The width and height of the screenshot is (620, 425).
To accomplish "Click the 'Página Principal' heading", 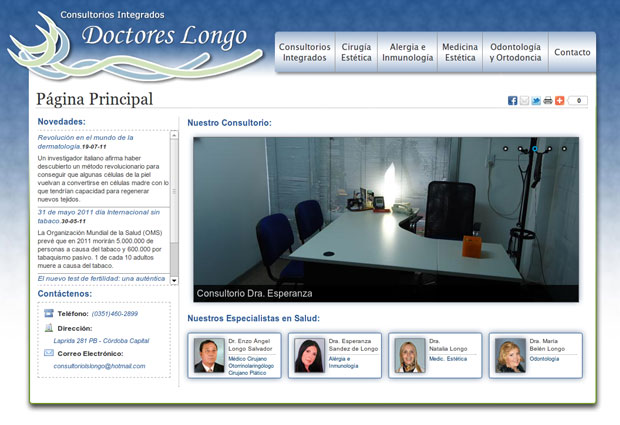I will point(94,99).
